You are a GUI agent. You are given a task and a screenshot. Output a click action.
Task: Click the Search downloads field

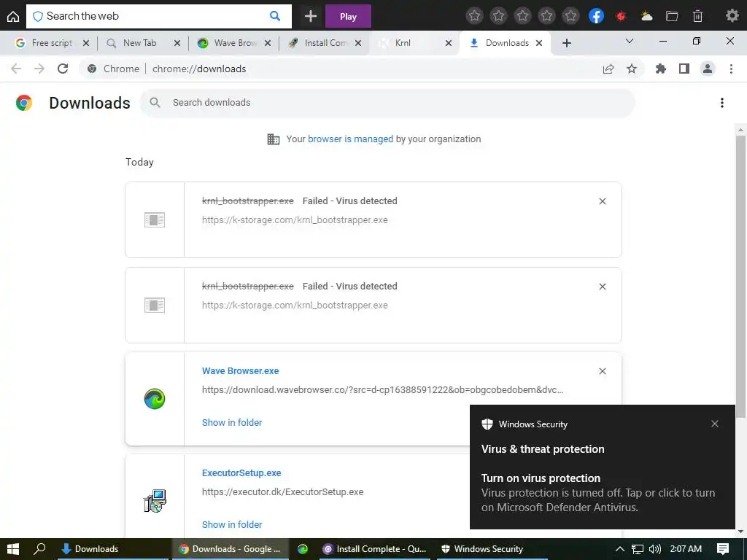(x=387, y=102)
